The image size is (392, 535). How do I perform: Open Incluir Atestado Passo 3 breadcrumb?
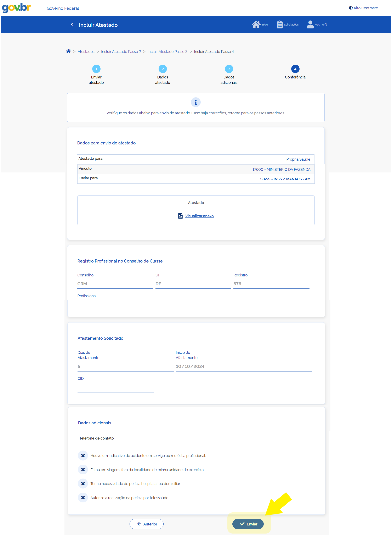(167, 51)
